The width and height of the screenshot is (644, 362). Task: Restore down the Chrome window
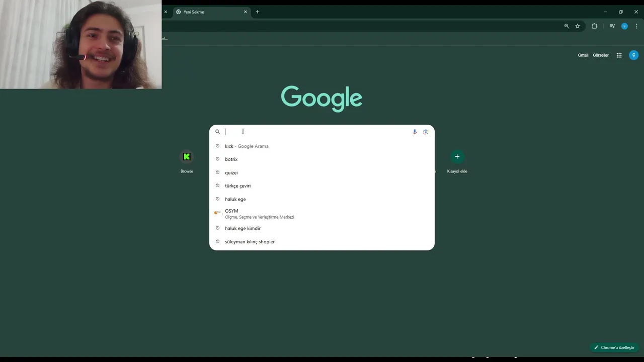[621, 12]
